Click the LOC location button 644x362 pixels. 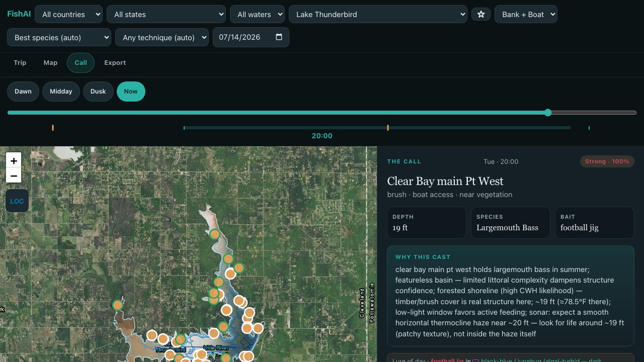(x=17, y=201)
